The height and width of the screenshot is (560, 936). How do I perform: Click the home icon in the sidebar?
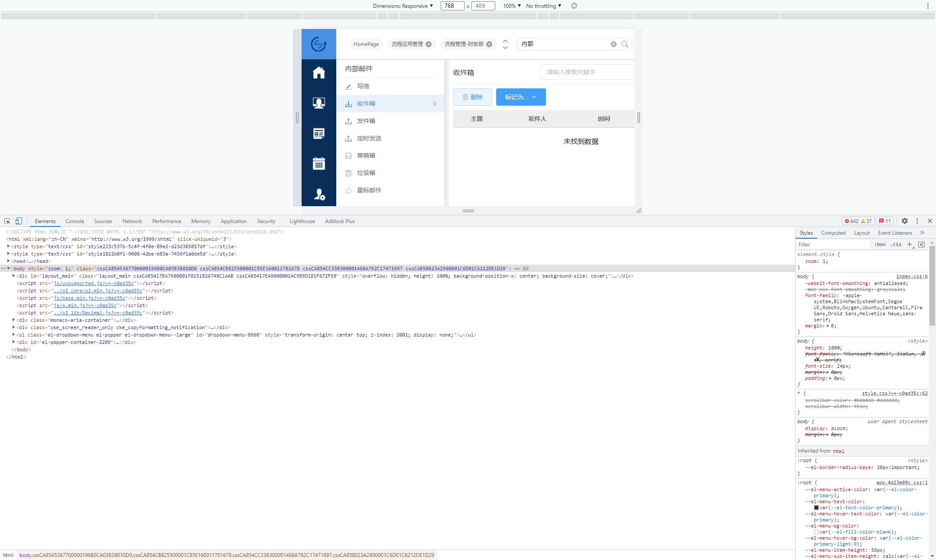click(x=319, y=73)
